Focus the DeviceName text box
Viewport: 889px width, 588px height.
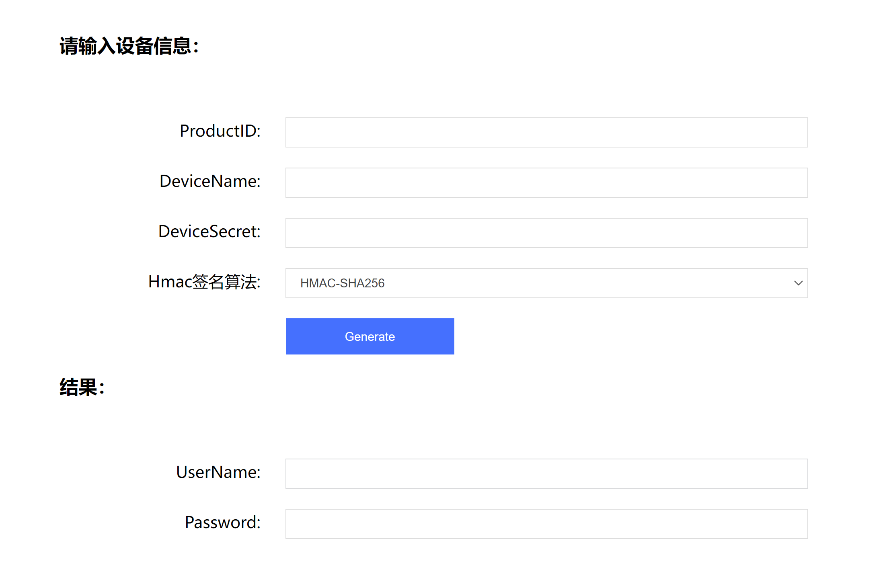[546, 183]
